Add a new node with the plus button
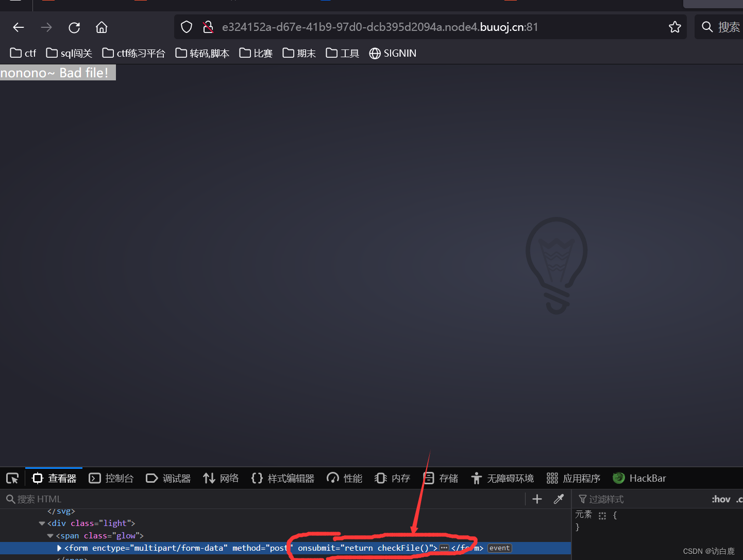Viewport: 743px width, 560px height. coord(537,499)
